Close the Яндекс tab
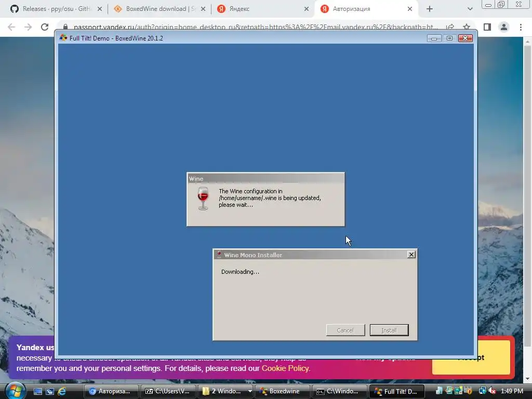 tap(307, 9)
